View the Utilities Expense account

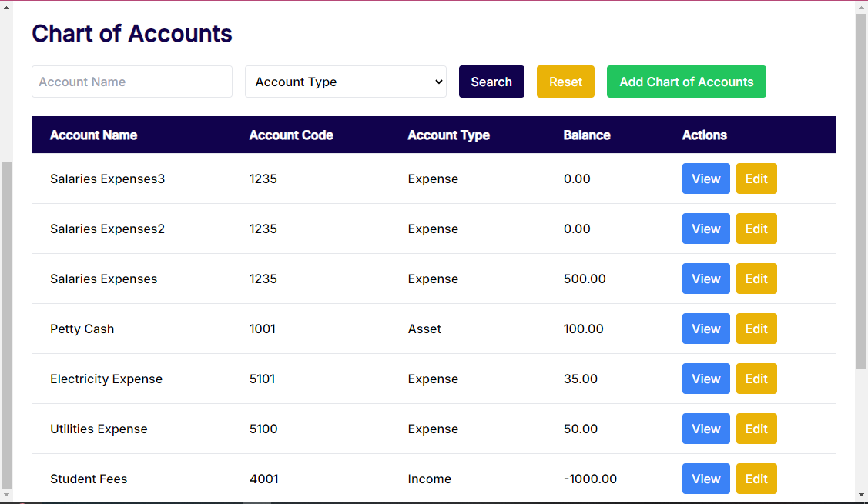pos(705,429)
